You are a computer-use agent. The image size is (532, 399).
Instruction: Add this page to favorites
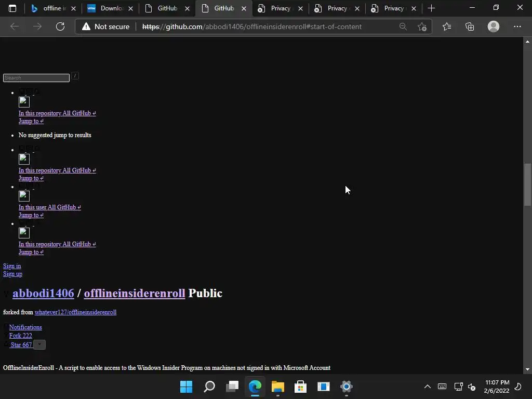422,26
